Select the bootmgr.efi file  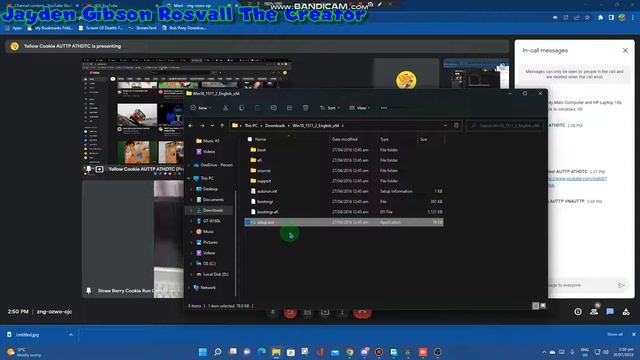click(268, 212)
